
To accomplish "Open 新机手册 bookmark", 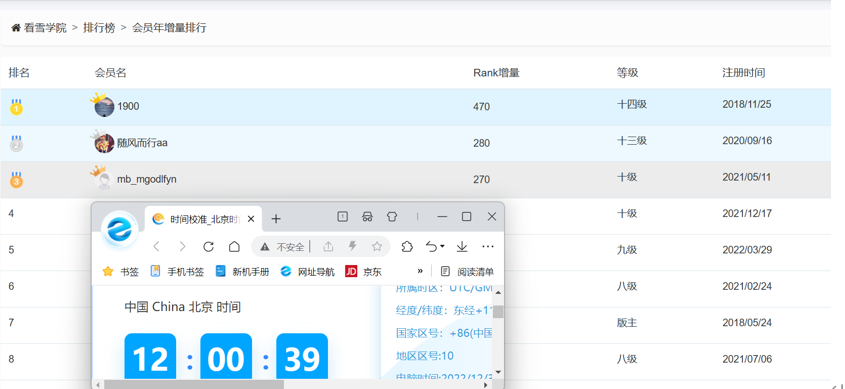I will (243, 272).
